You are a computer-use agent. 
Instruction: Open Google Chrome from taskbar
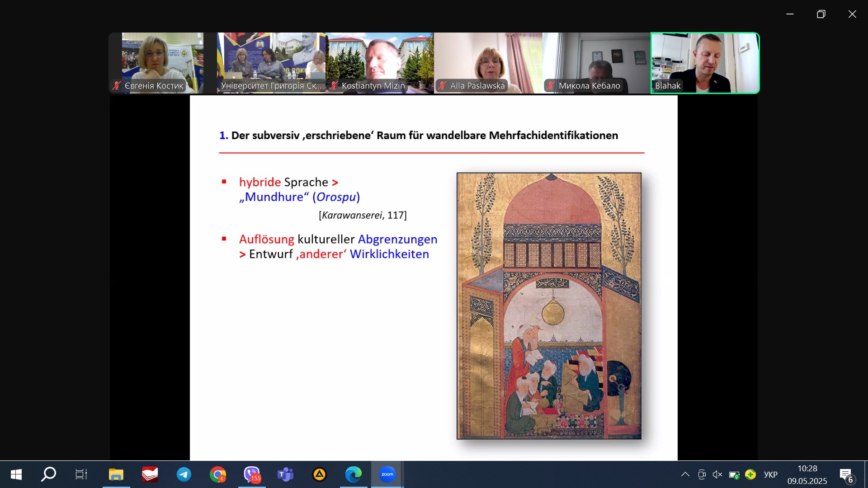pos(218,474)
